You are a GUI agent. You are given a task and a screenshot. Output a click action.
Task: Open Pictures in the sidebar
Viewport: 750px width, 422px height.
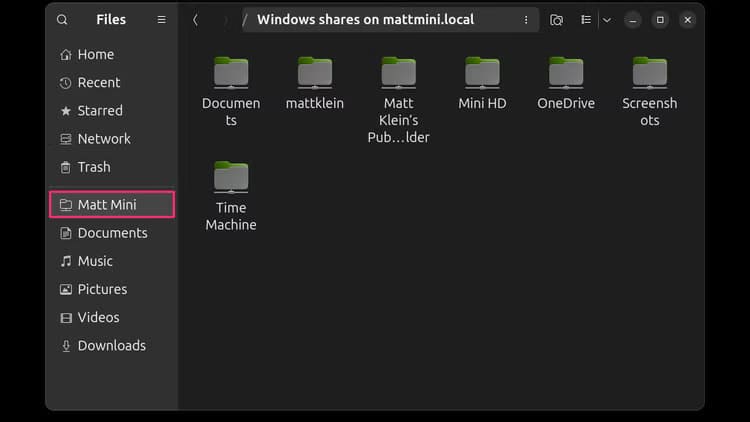112,289
